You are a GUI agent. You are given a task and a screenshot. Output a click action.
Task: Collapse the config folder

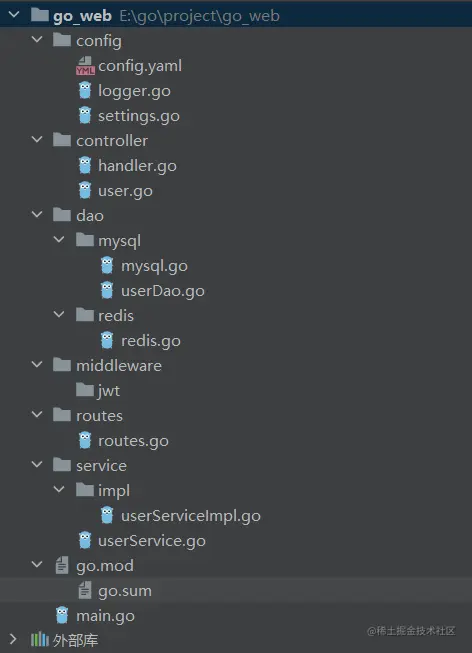coord(37,40)
